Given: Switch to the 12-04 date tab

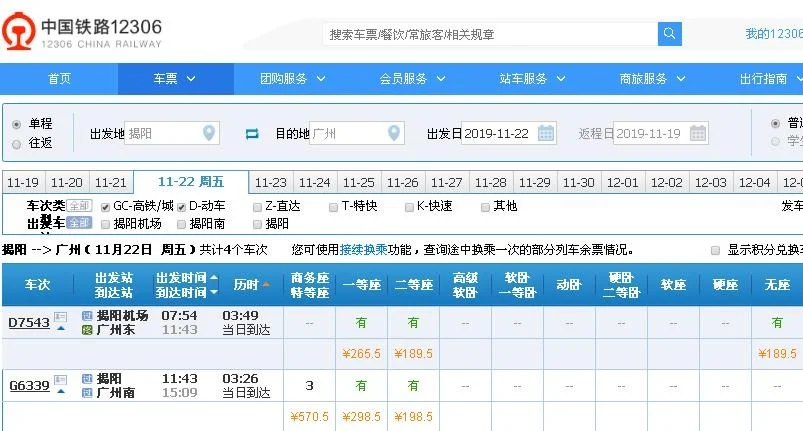Looking at the screenshot, I should pos(754,183).
